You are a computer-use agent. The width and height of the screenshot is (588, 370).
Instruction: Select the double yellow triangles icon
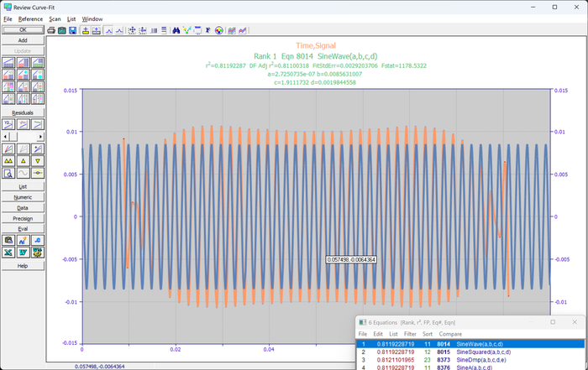coord(8,161)
